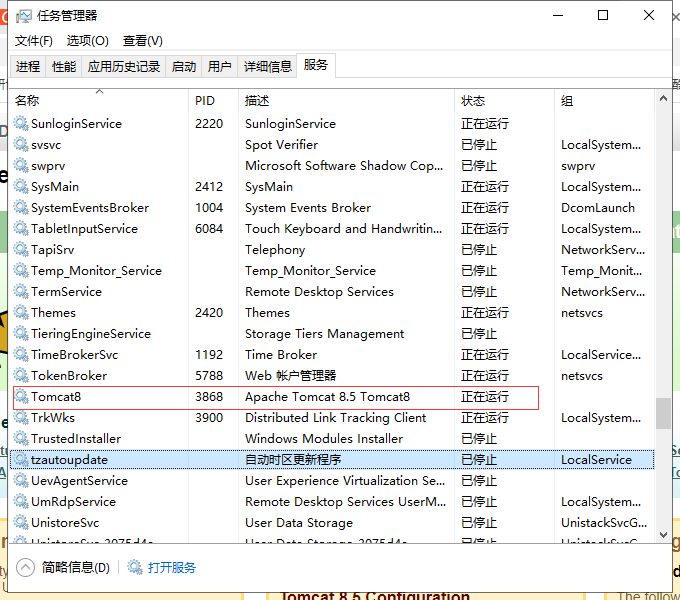Click the vertical scrollbar thumb
The width and height of the screenshot is (680, 600).
[663, 412]
